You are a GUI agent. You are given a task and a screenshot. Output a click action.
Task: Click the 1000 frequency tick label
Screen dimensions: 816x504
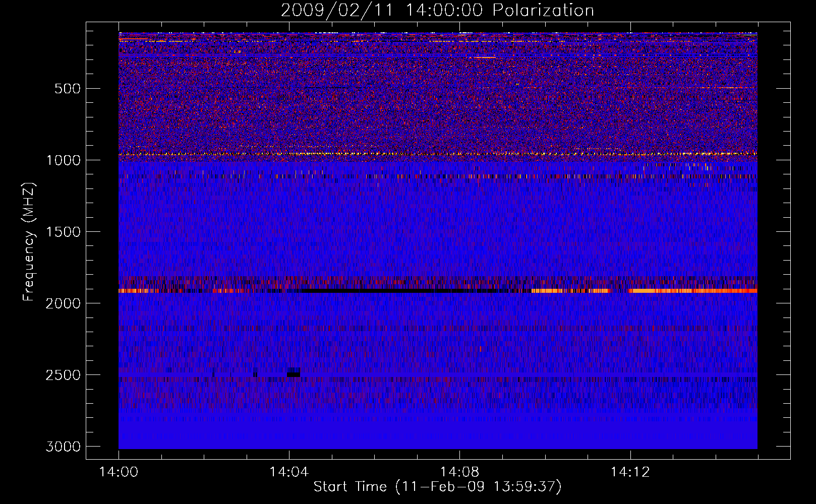63,160
